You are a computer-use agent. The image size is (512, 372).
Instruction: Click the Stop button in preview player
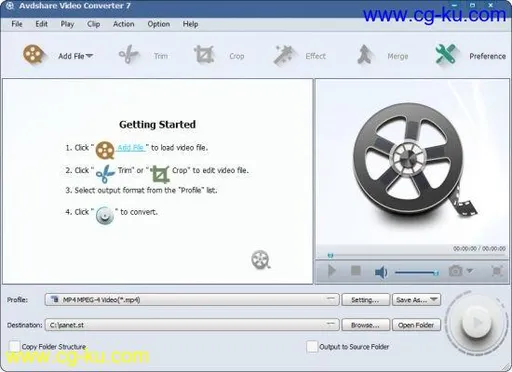coord(356,270)
